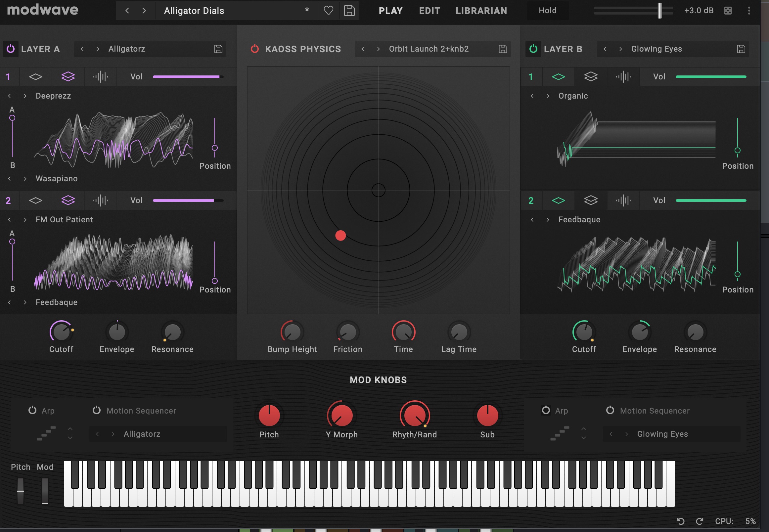Step to next Kaoss Physics preset
Screen dimensions: 769x532
click(x=378, y=49)
